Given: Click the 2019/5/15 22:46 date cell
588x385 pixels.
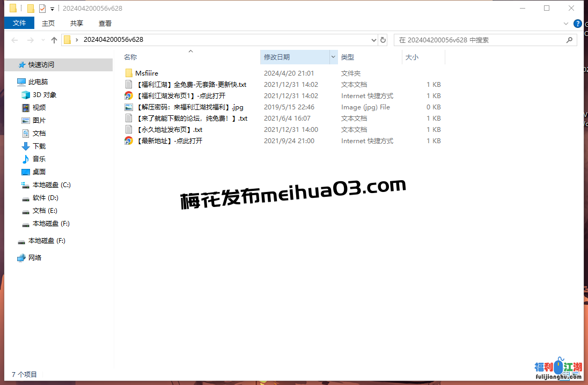Looking at the screenshot, I should tap(289, 107).
